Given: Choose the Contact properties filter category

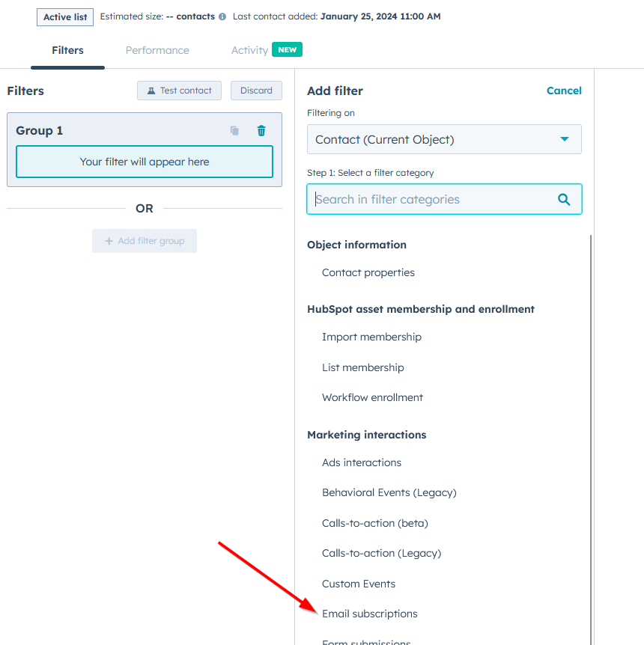Looking at the screenshot, I should [368, 272].
